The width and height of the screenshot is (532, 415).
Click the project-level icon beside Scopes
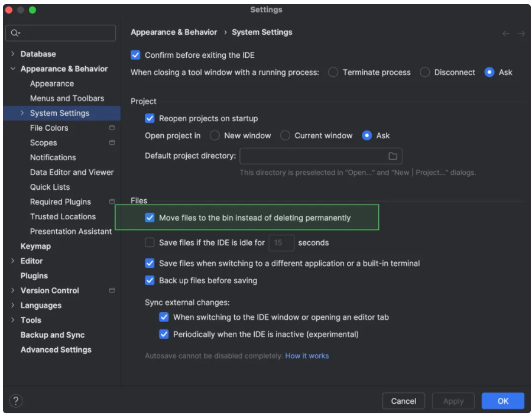(112, 142)
